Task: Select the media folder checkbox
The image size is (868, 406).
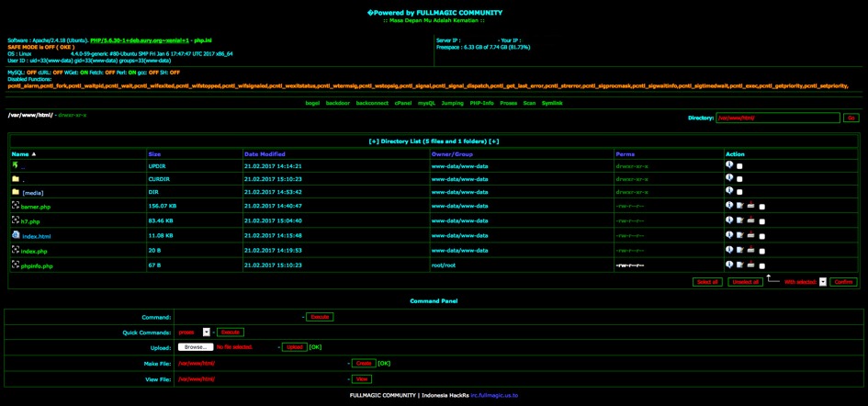Action: coord(739,193)
